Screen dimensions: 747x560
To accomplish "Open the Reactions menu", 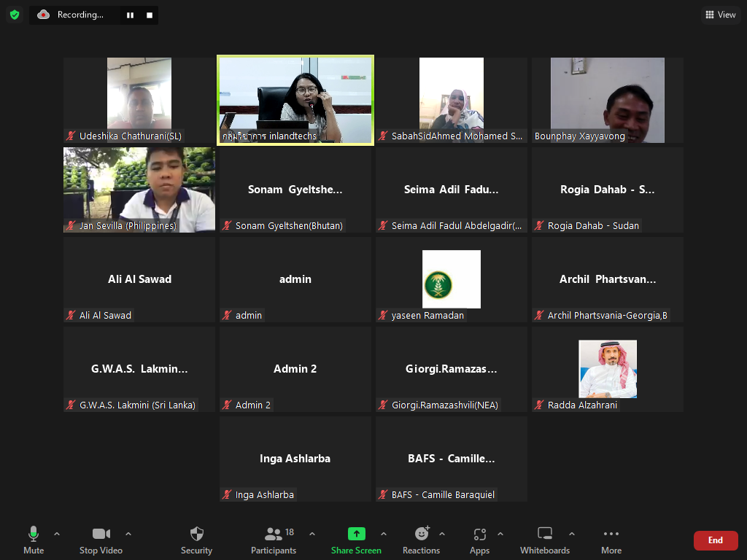I will [421, 540].
